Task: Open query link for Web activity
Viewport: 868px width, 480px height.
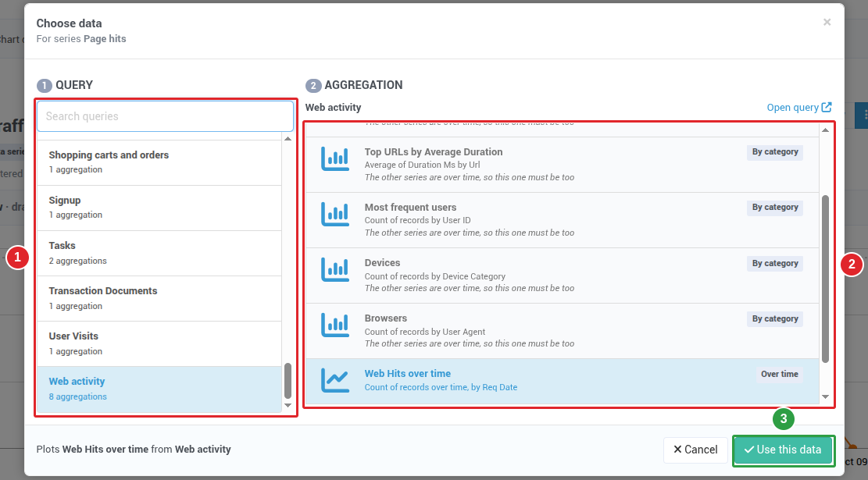Action: pos(798,107)
